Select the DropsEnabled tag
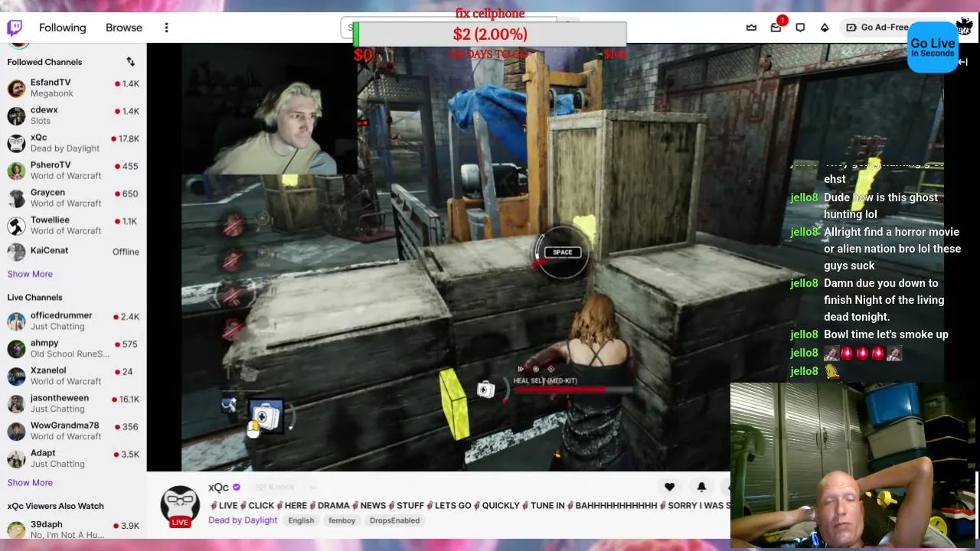This screenshot has width=980, height=551. tap(394, 520)
